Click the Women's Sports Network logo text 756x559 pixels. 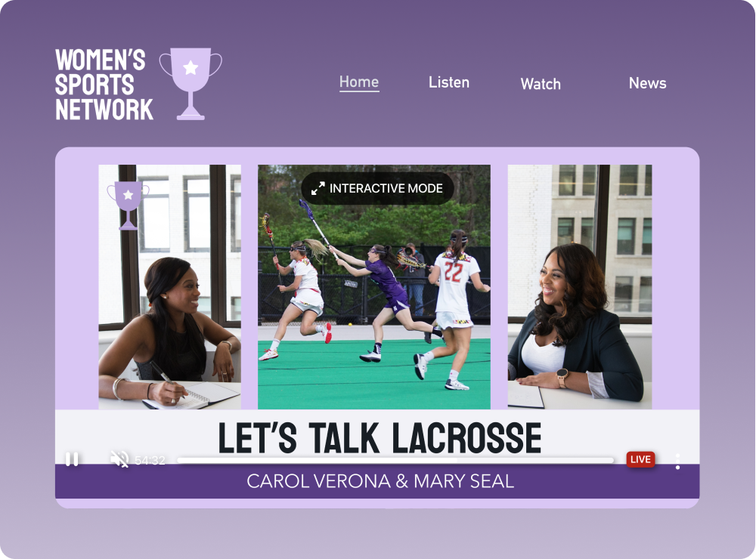tap(104, 85)
